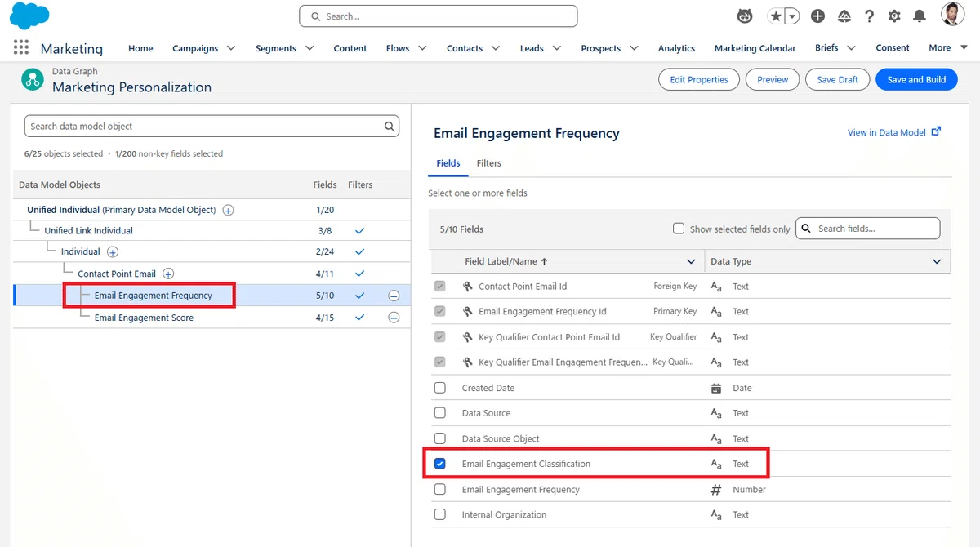Open the View in Data Model link

coord(894,132)
